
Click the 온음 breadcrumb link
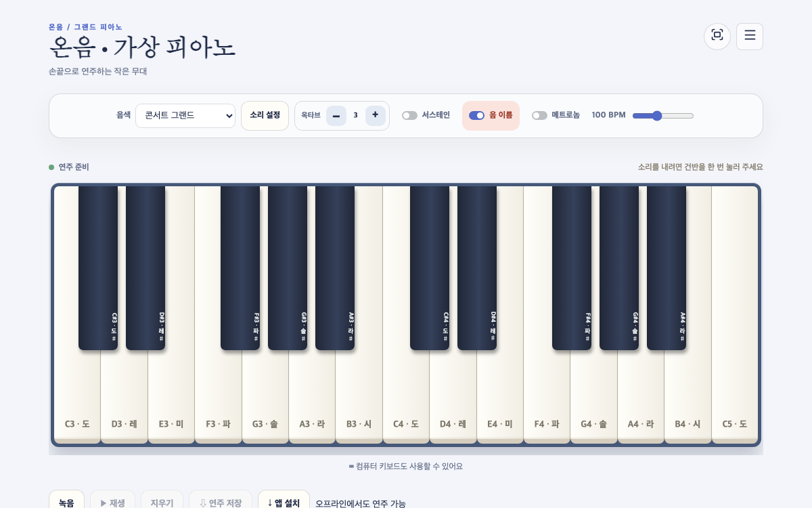click(55, 27)
